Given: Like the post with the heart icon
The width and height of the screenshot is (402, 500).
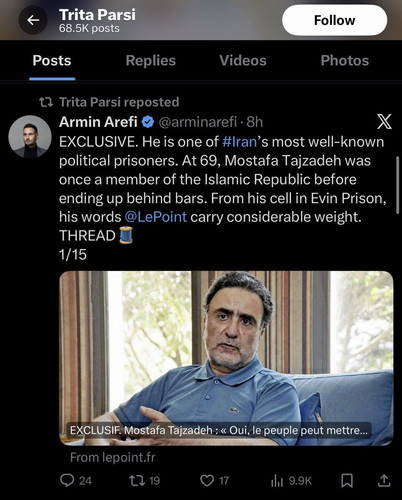Looking at the screenshot, I should pos(207,480).
